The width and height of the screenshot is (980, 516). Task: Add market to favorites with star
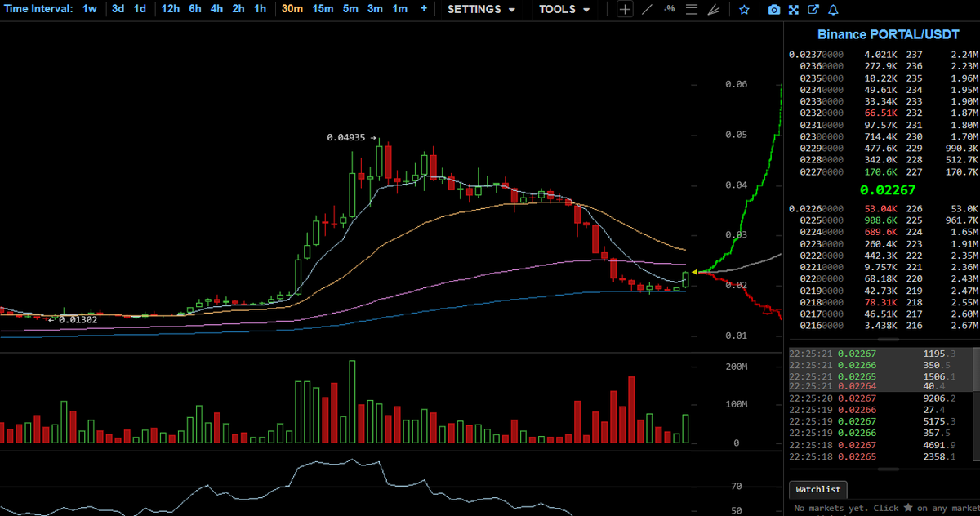click(x=744, y=9)
